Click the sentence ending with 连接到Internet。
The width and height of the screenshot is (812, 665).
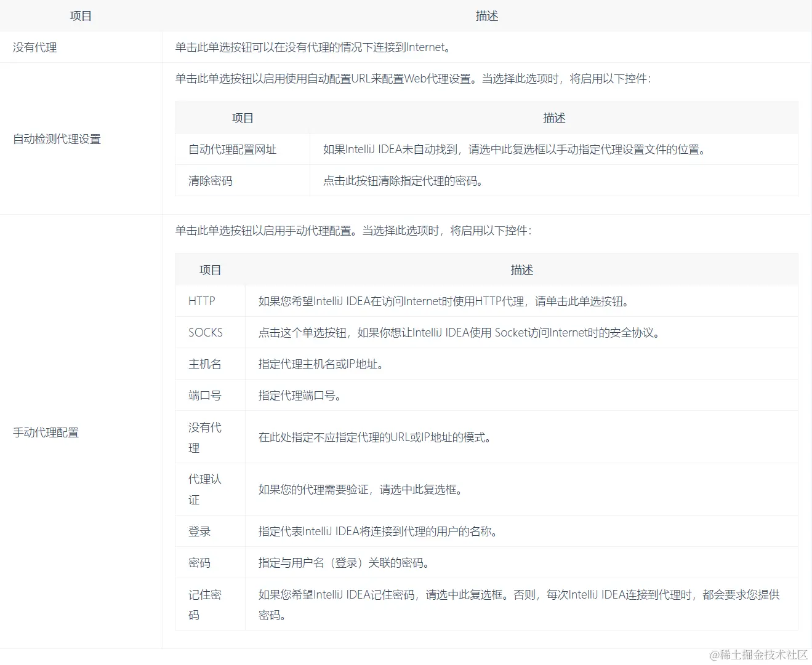click(x=313, y=47)
